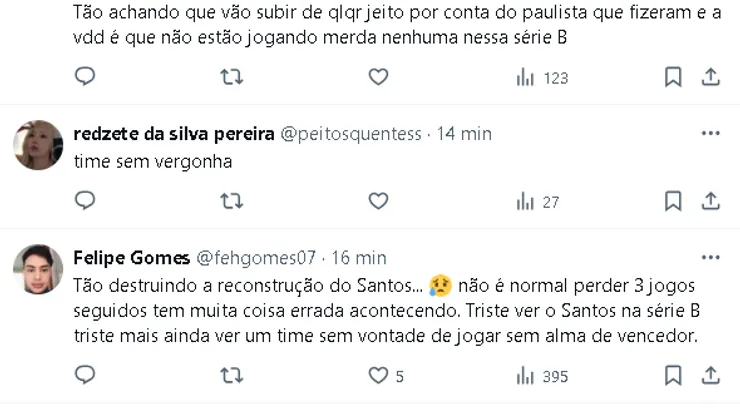View analytics showing 123 views
This screenshot has width=740, height=416.
pyautogui.click(x=542, y=77)
